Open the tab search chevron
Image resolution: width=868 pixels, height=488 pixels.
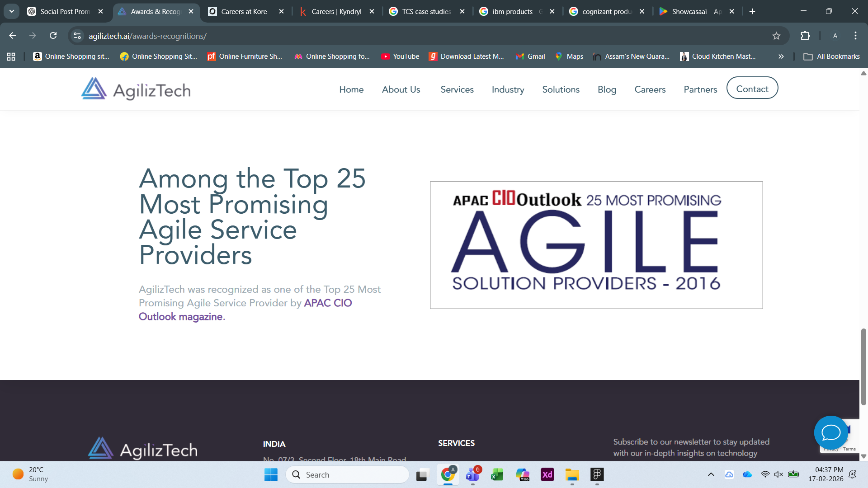tap(11, 11)
